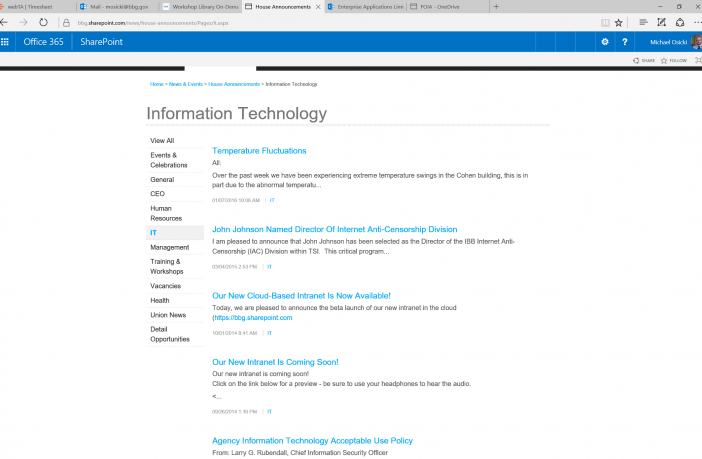Select Human Resources in the left navigation
The width and height of the screenshot is (702, 459).
point(166,213)
